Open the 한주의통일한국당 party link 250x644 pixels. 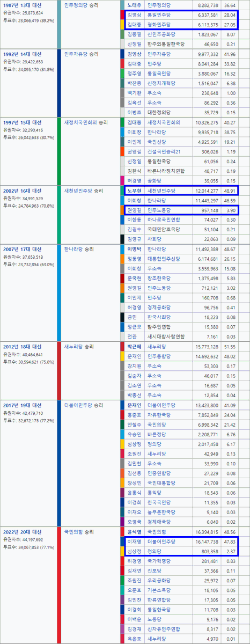[166, 45]
